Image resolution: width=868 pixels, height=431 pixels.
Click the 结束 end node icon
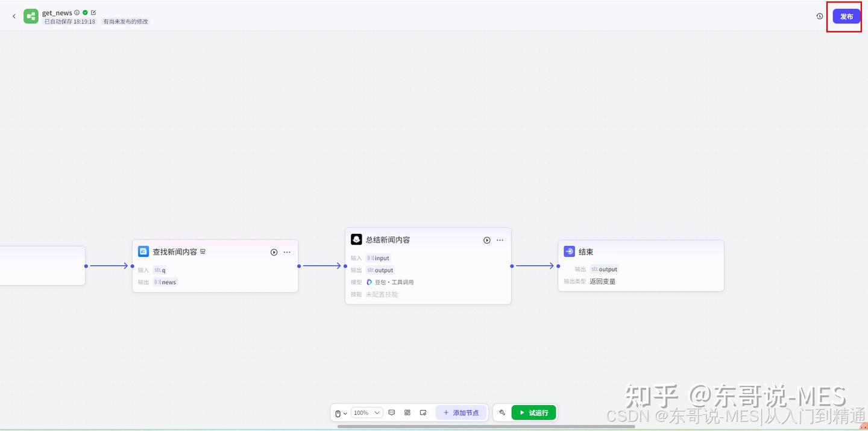569,251
